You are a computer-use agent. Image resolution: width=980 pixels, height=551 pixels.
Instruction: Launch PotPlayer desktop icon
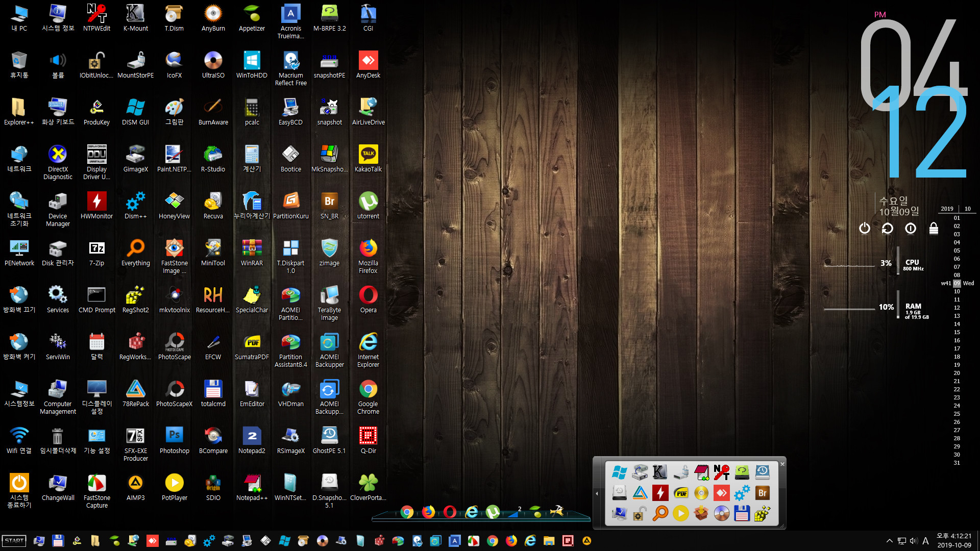click(174, 487)
